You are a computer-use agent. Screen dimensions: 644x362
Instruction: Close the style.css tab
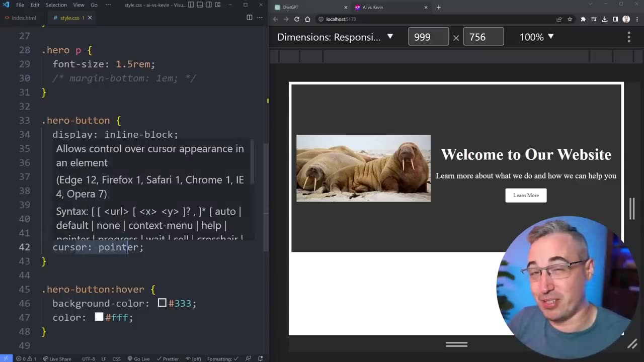(90, 18)
